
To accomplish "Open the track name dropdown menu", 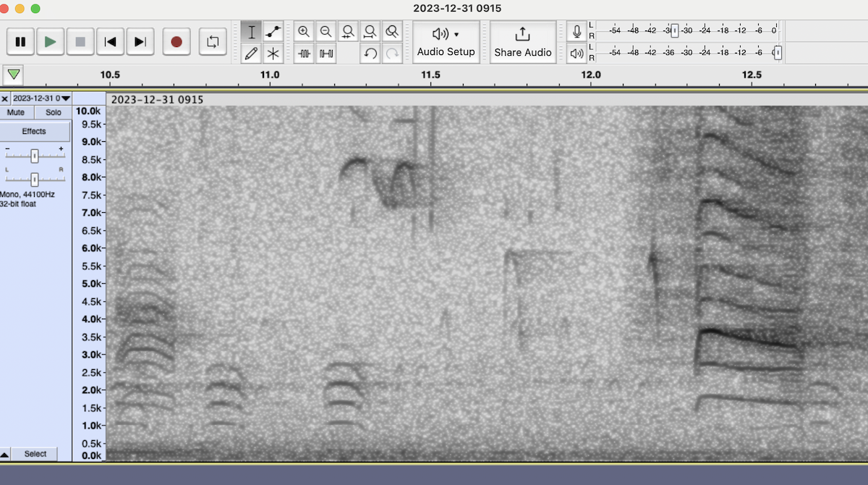I will coord(41,98).
